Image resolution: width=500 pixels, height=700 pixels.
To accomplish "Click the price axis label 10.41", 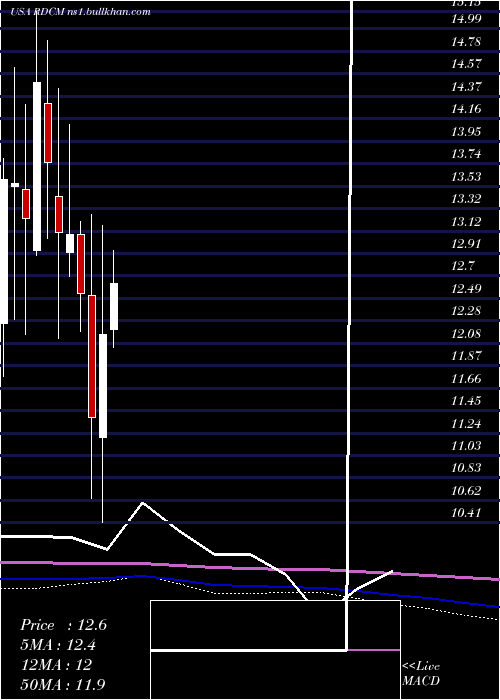I will click(x=466, y=513).
